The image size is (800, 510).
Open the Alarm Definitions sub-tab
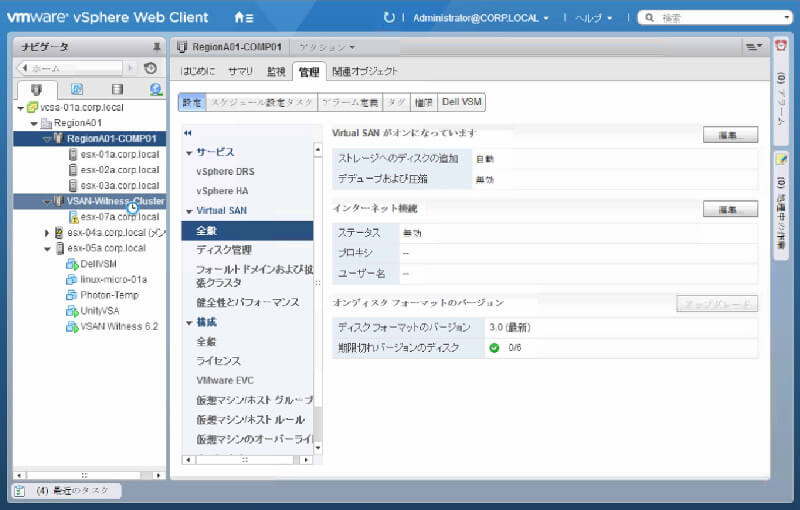(x=349, y=102)
